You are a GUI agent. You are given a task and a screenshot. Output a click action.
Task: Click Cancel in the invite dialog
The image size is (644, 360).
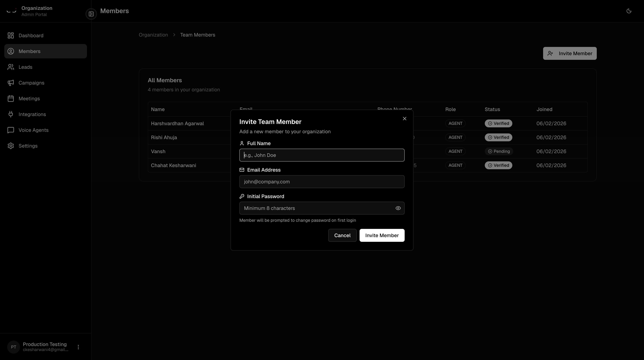point(342,235)
